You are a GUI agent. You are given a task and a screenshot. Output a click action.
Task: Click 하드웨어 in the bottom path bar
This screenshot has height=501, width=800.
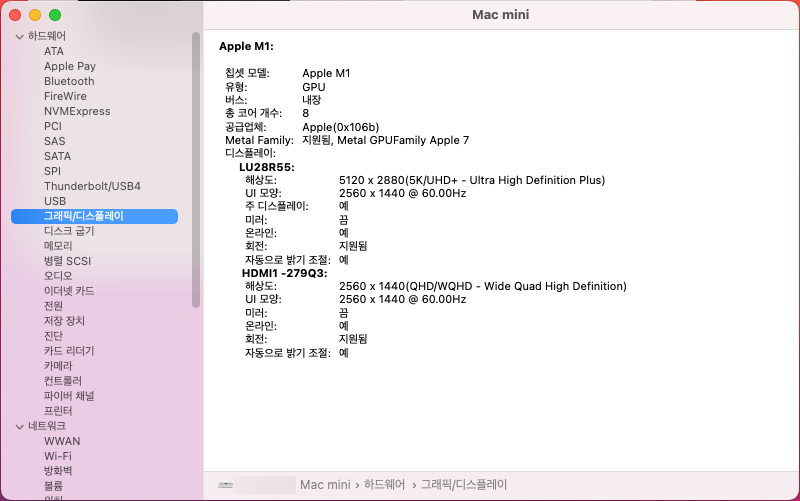coord(384,485)
